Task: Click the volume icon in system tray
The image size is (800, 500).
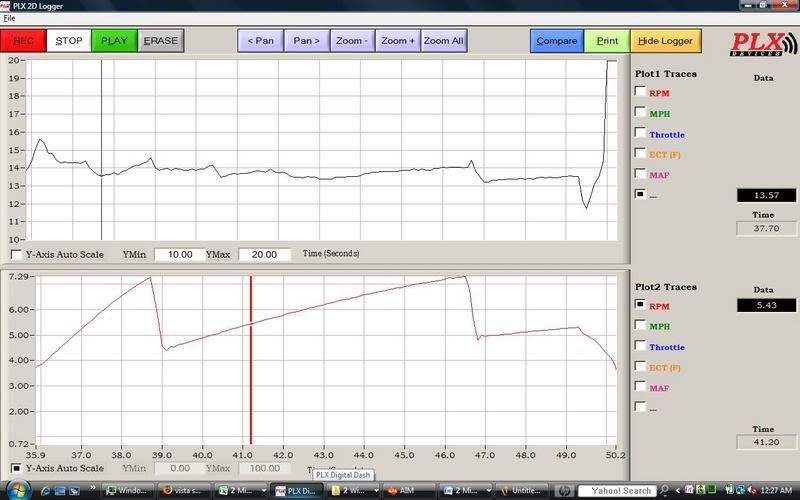Action: point(752,491)
